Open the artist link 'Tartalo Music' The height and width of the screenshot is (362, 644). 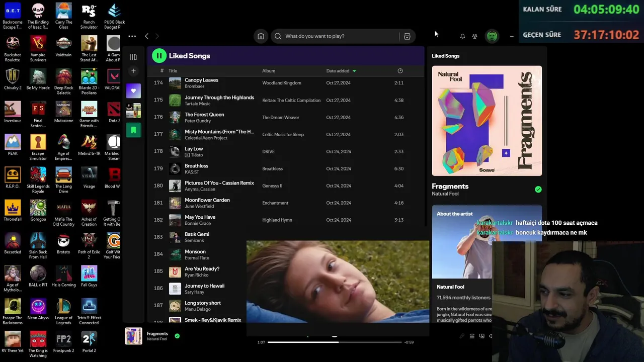coord(197,104)
